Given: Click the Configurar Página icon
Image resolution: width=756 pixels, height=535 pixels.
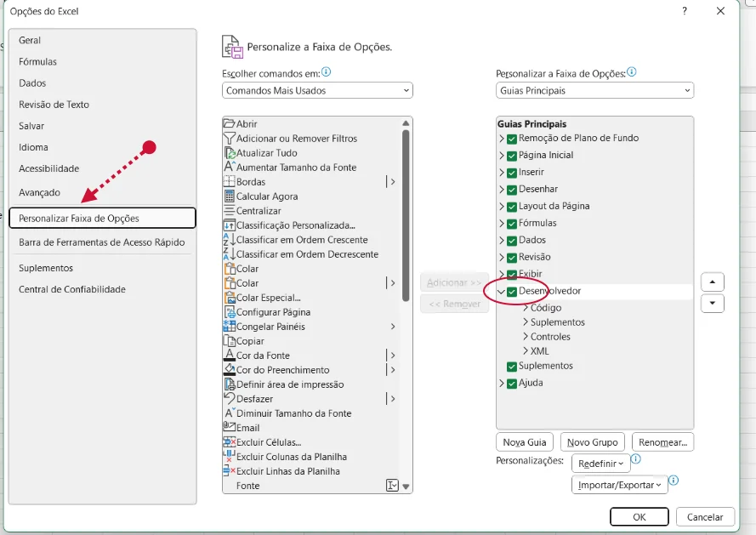Looking at the screenshot, I should (x=230, y=312).
